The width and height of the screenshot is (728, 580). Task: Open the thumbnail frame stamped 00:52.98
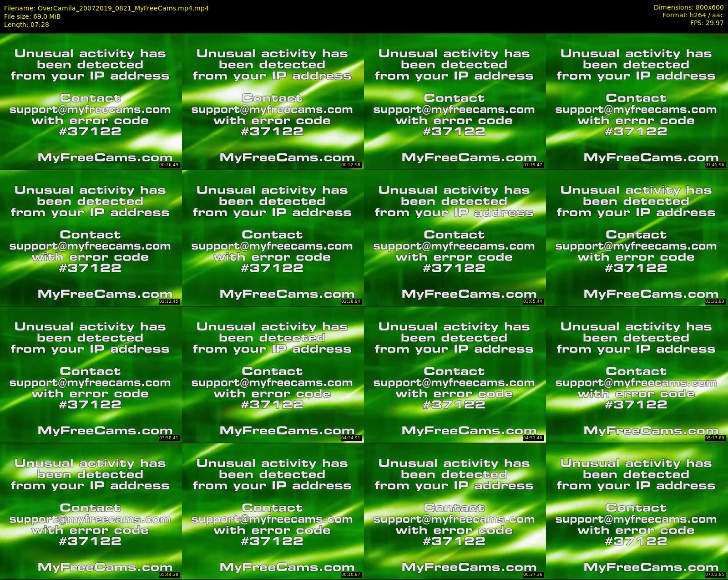tap(273, 102)
